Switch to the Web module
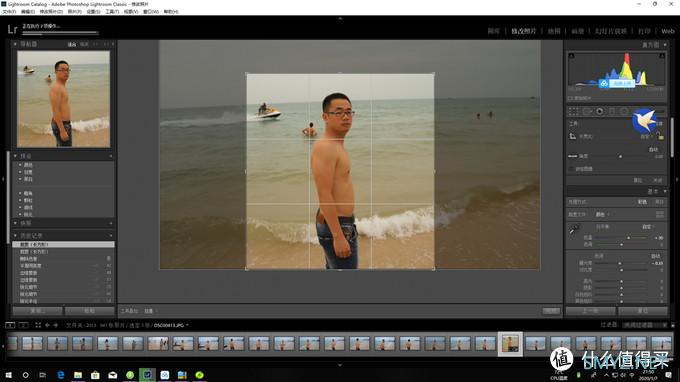 coord(667,31)
